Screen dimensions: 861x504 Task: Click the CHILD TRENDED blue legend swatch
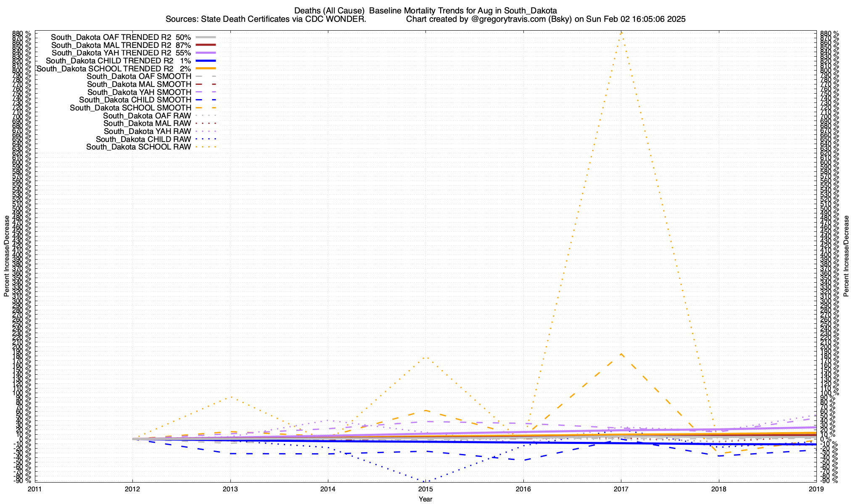(x=206, y=61)
